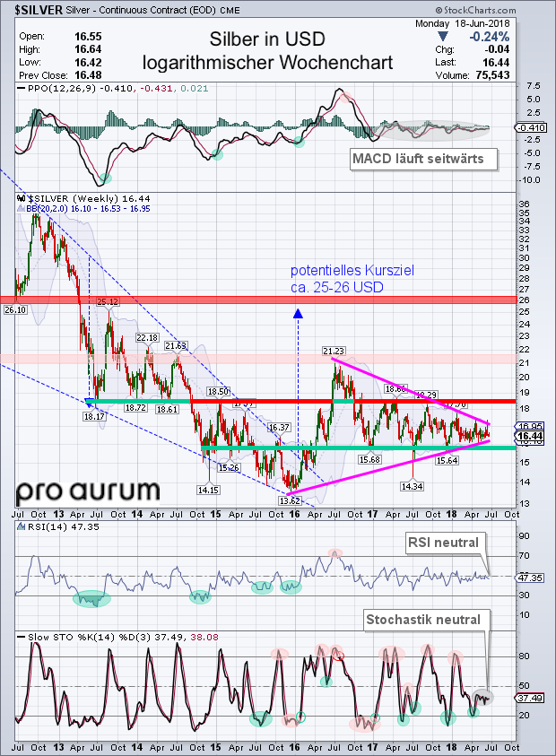Viewport: 556px width, 756px height.
Task: Click the blue arrowhead next to the 18.17 label
Action: 88,401
